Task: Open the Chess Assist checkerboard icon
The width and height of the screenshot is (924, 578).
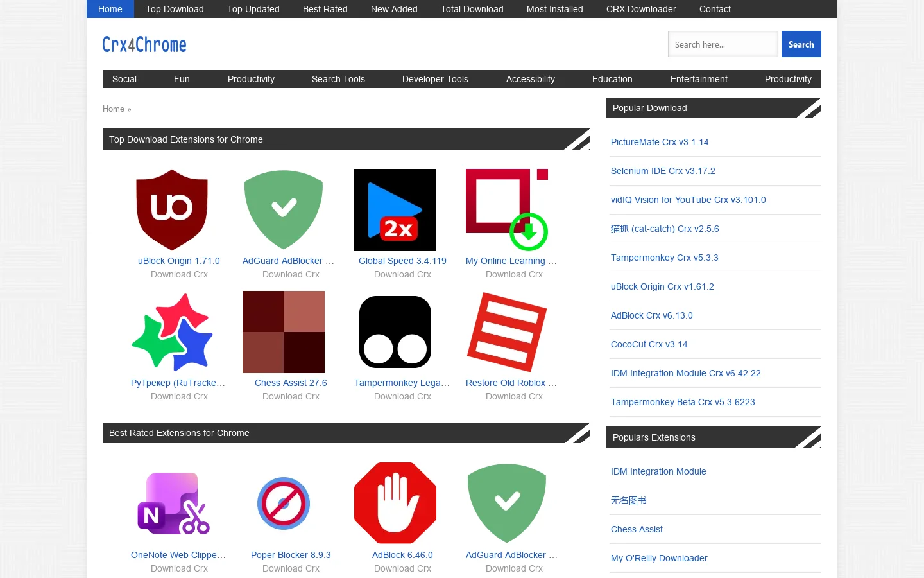Action: [284, 332]
